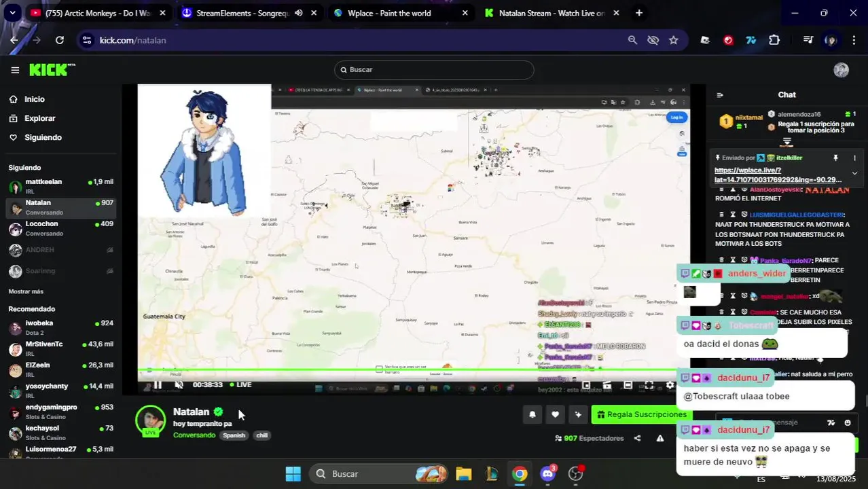Open the 7TV extension icon
Screen dimensions: 868x489
coord(751,40)
